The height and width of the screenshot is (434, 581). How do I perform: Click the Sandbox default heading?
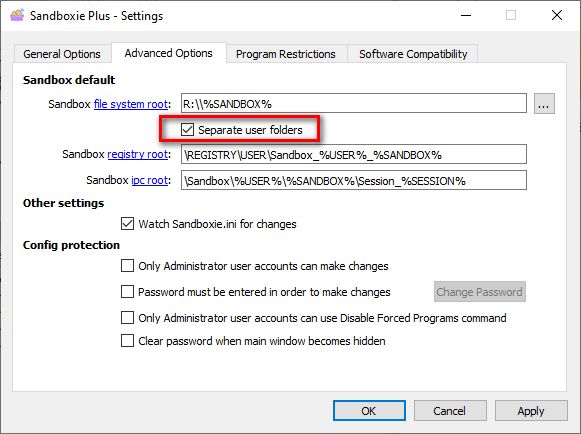pos(69,80)
